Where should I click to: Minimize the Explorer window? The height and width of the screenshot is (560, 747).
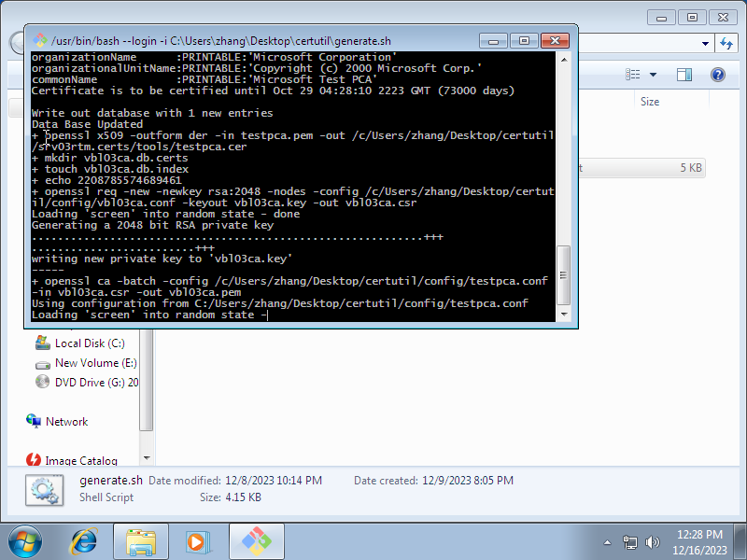(661, 18)
